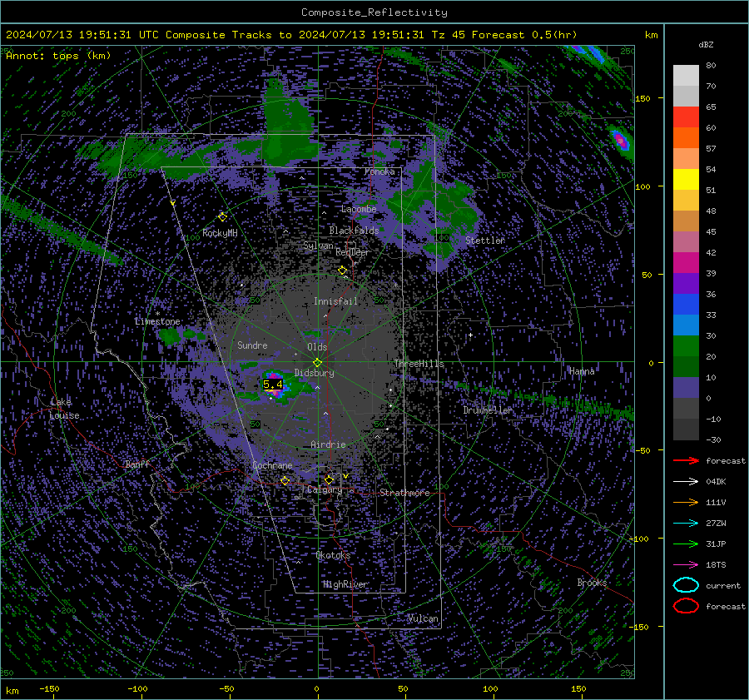Click the Calgary city label
This screenshot has width=749, height=700.
(x=325, y=489)
